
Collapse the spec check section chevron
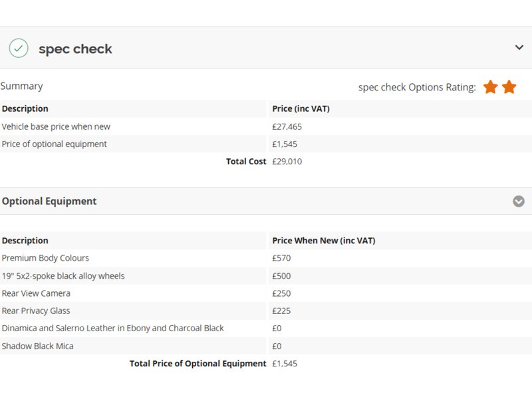coord(519,47)
